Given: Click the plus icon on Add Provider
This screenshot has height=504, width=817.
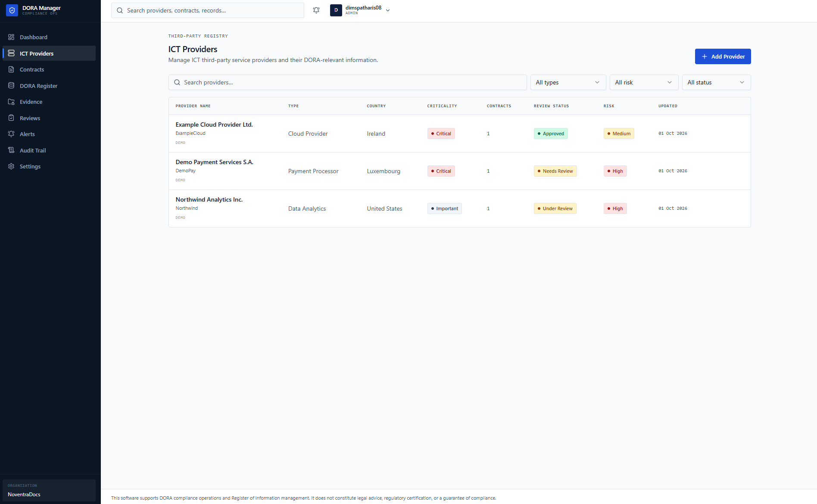Looking at the screenshot, I should click(705, 56).
